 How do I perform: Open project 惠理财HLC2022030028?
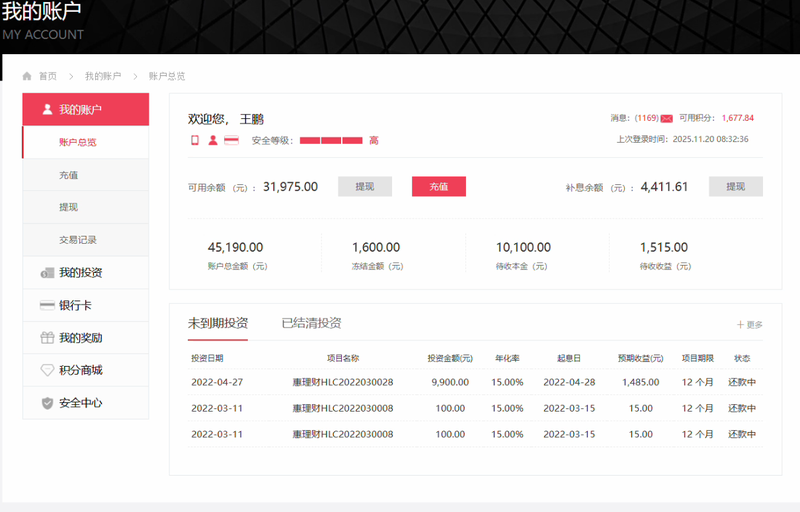pyautogui.click(x=343, y=382)
